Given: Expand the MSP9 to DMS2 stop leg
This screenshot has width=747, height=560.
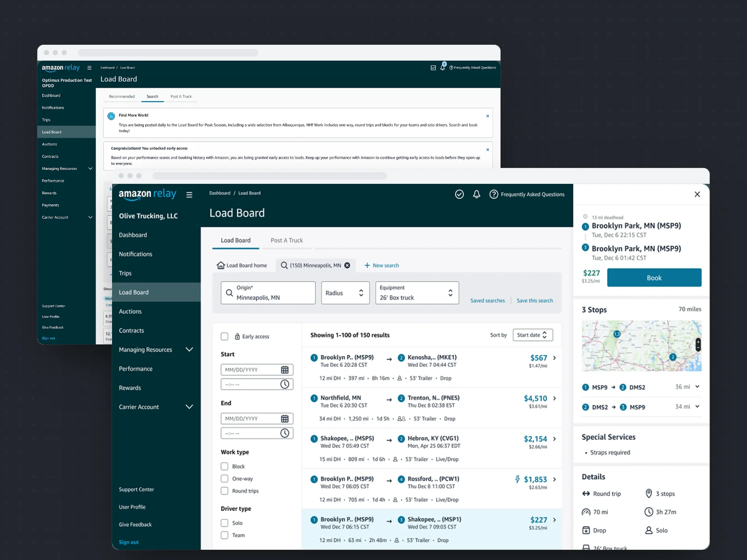Looking at the screenshot, I should (x=698, y=387).
